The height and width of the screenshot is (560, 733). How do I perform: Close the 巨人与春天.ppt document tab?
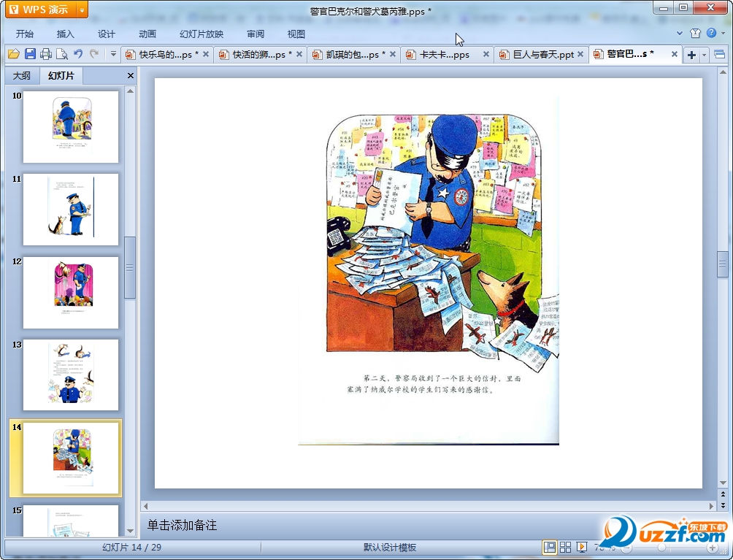(580, 54)
